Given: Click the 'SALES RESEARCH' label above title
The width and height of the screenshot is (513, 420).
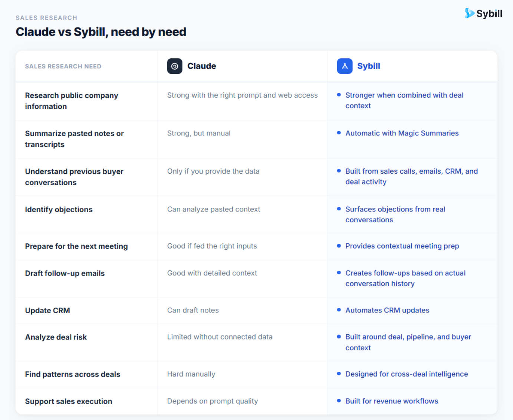Looking at the screenshot, I should coord(46,18).
